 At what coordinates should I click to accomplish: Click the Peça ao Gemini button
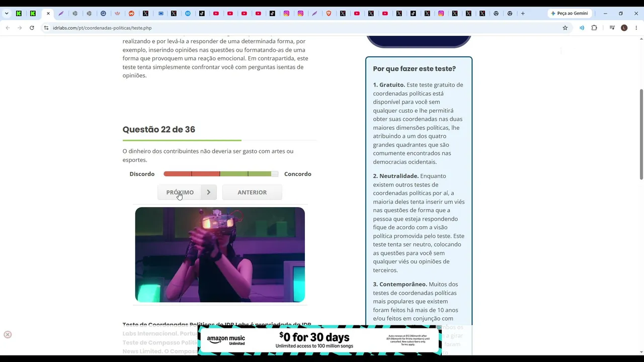coord(570,14)
